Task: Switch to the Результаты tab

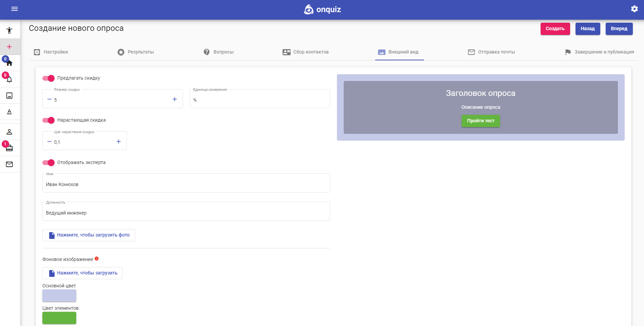Action: click(x=136, y=52)
